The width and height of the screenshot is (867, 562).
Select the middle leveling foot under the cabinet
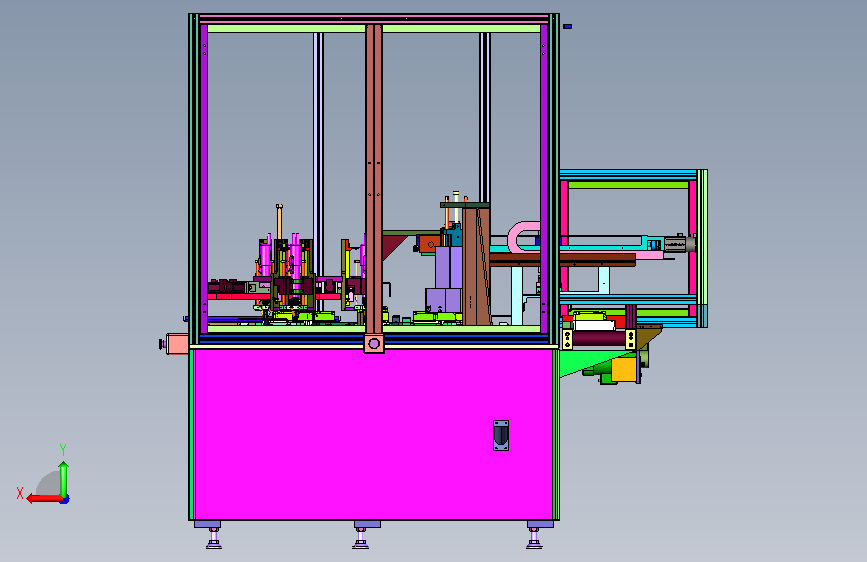pos(361,538)
